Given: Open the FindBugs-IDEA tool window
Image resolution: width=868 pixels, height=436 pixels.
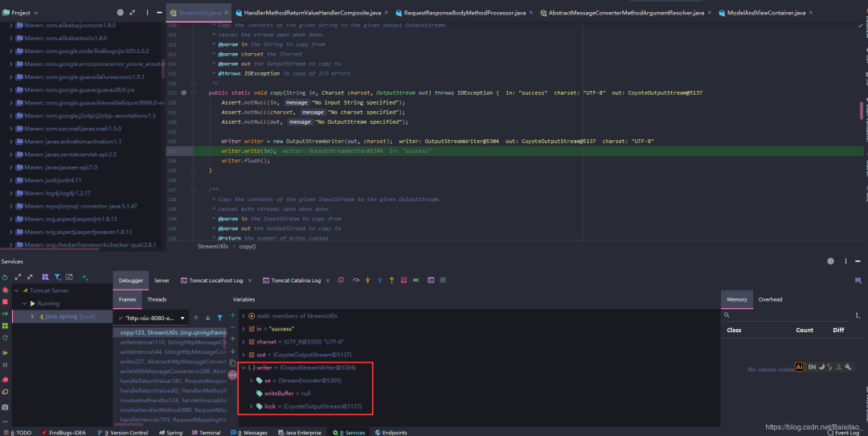Looking at the screenshot, I should (63, 433).
